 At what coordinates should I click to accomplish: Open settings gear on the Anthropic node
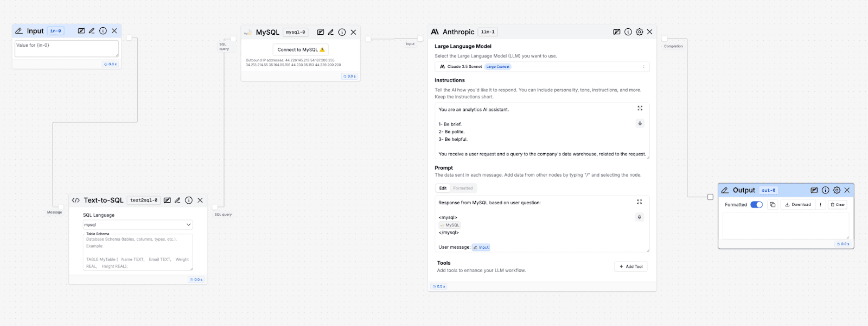click(x=640, y=32)
